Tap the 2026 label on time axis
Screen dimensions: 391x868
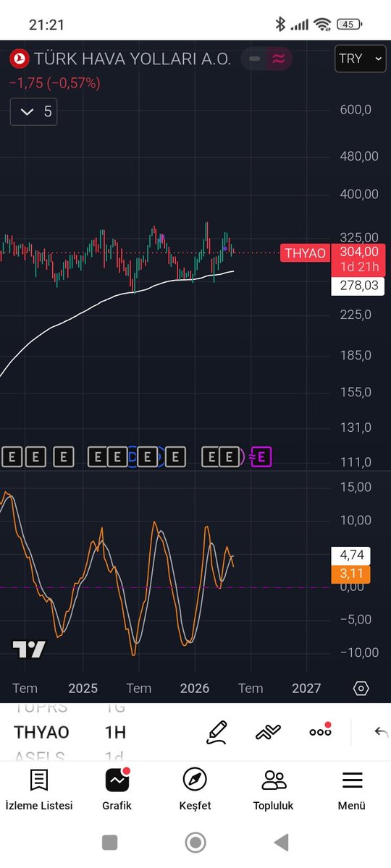coord(195,688)
